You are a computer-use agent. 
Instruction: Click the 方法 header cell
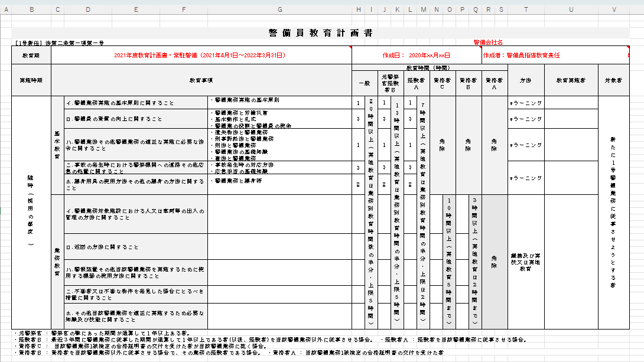526,80
